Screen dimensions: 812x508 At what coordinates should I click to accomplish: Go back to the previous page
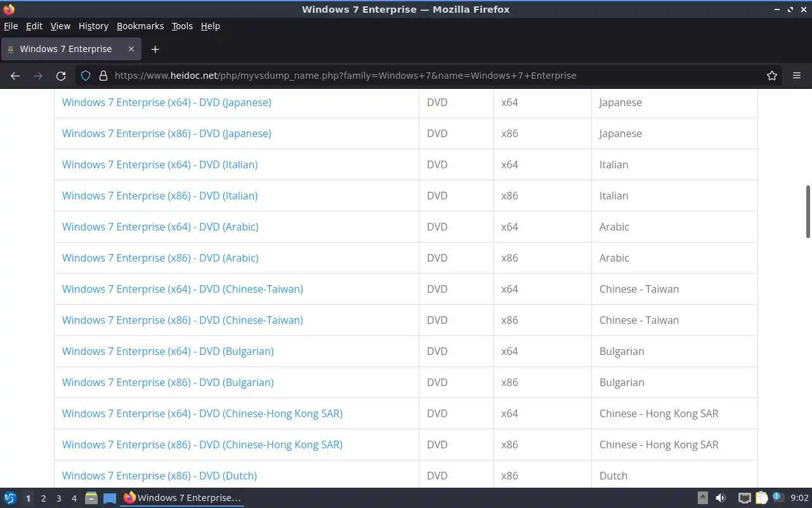pyautogui.click(x=15, y=76)
